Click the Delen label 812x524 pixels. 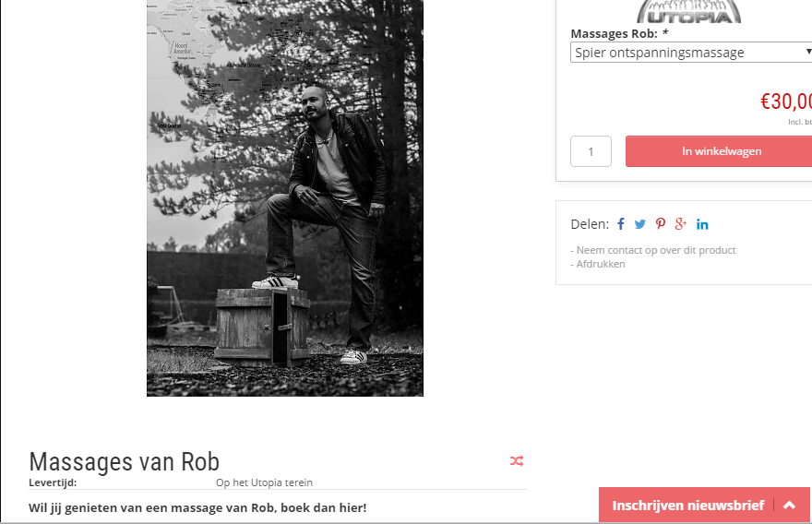pyautogui.click(x=590, y=224)
